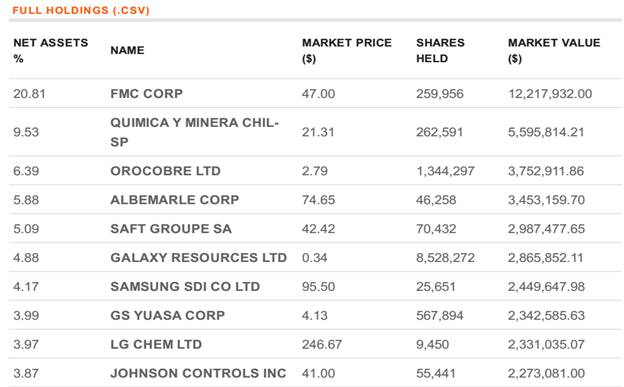Click Galaxy Resources shares held 8,528,272

445,258
